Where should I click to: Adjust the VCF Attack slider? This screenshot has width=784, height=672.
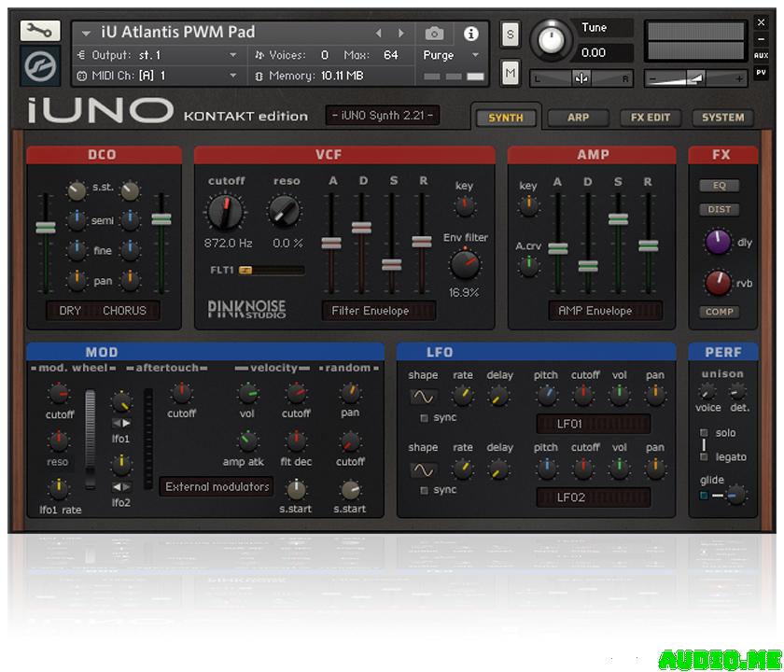331,243
